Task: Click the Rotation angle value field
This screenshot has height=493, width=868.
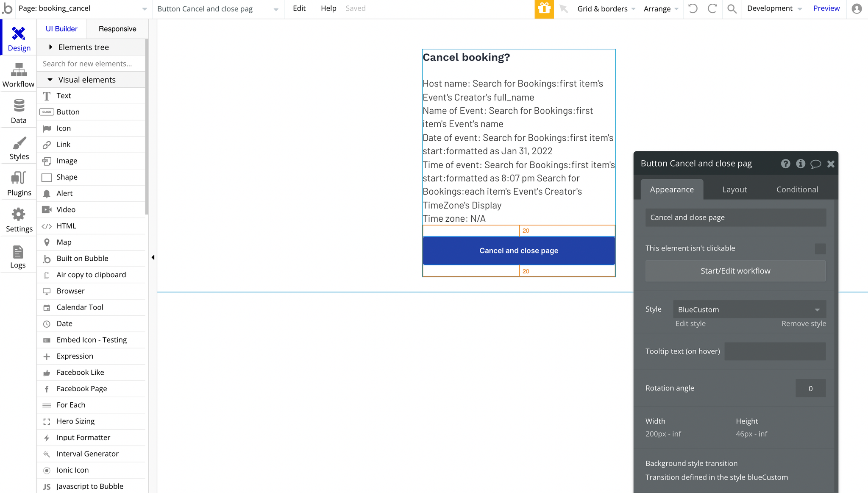Action: coord(810,388)
